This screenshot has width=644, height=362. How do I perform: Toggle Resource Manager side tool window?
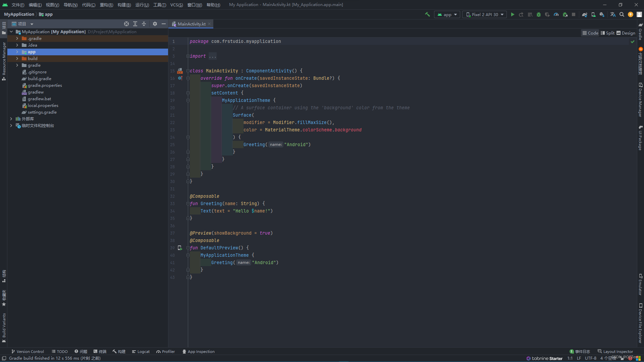(4, 61)
